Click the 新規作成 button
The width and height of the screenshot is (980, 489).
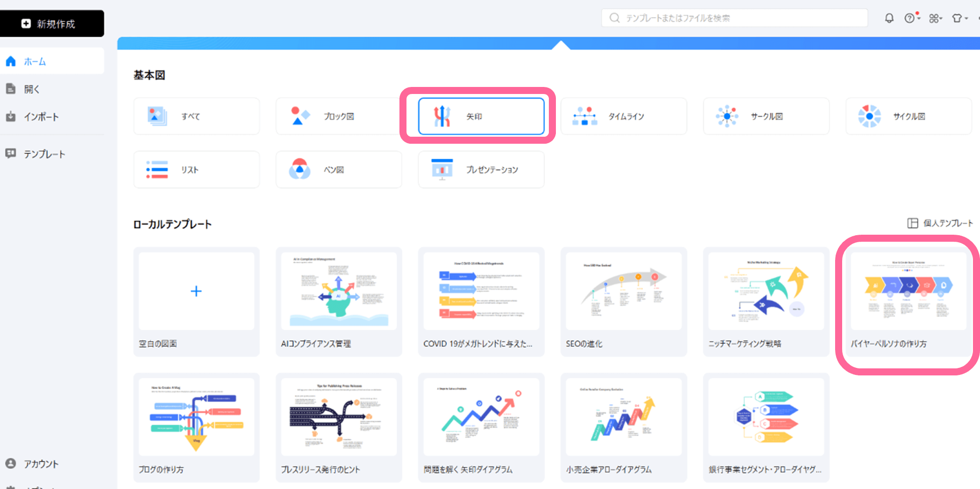coord(52,24)
